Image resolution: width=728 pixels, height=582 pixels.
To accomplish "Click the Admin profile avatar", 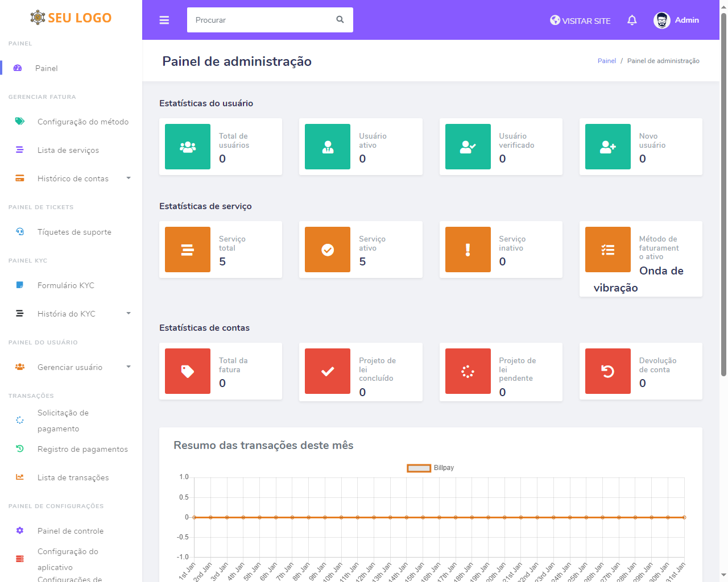I will [x=661, y=20].
